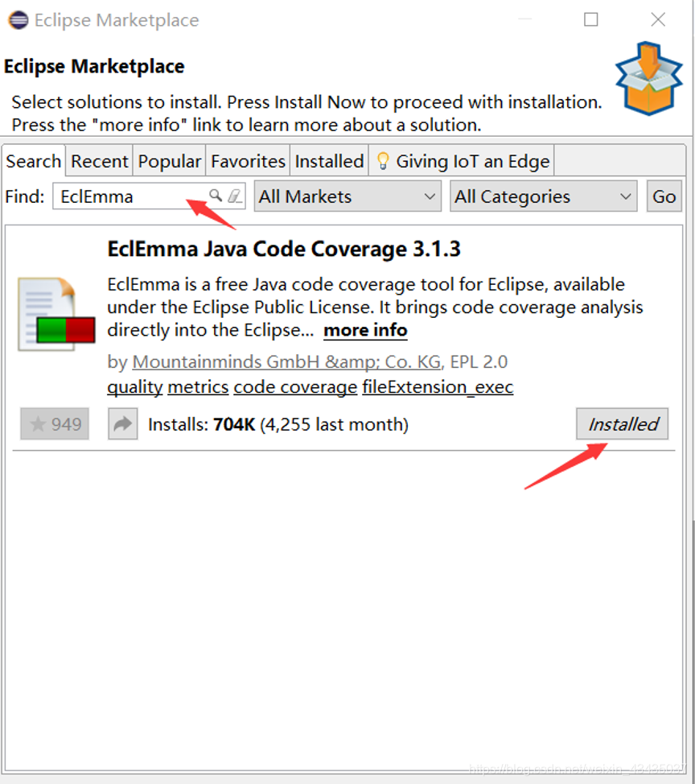Open the Giving IoT an Edge tab

click(462, 161)
